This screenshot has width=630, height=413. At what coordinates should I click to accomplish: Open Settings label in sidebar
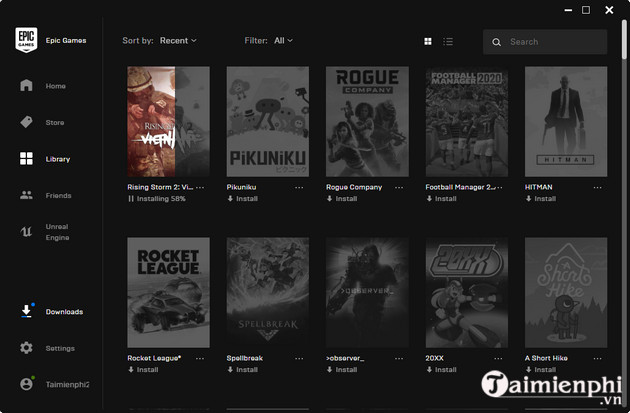point(60,348)
